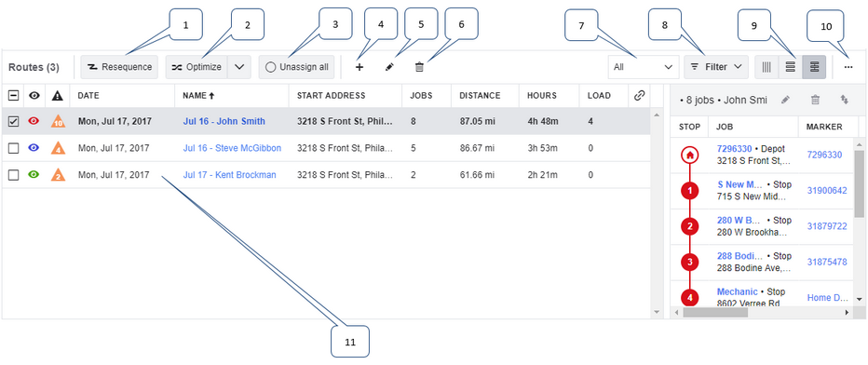
Task: Open the Jul 17 - Kent Brockman link
Action: pyautogui.click(x=229, y=175)
